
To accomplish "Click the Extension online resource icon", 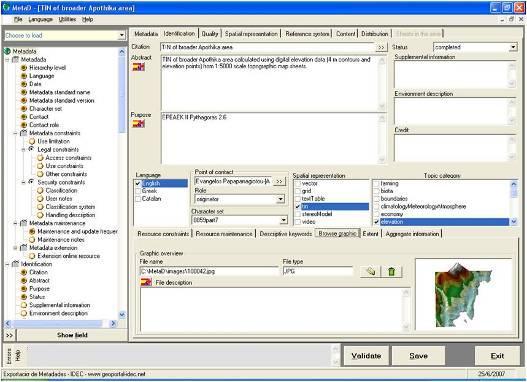I will tap(32, 256).
